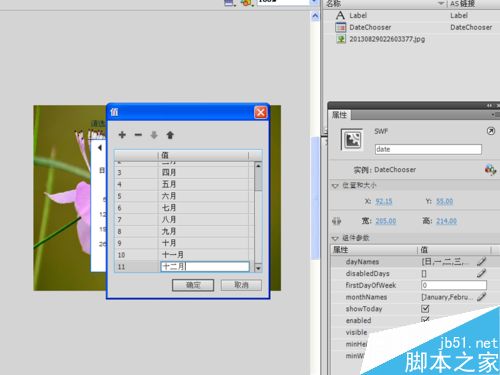The height and width of the screenshot is (375, 500).
Task: Select the 八月 row
Action: 184,219
